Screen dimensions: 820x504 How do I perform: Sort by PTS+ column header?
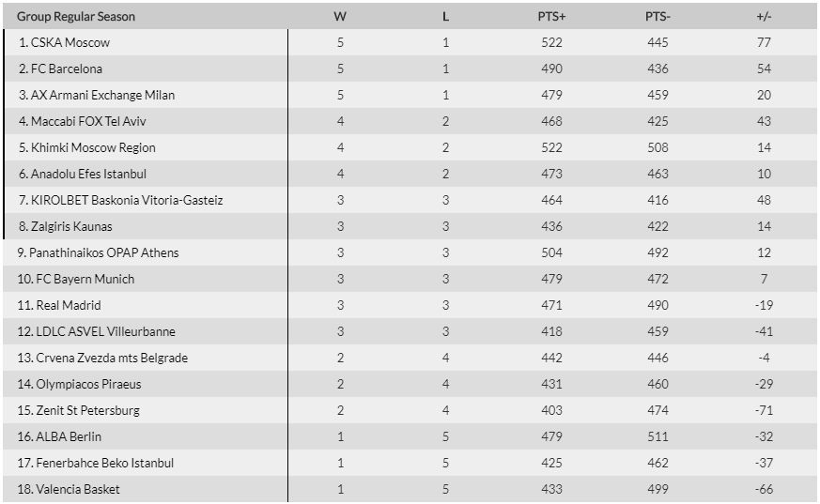coord(551,16)
